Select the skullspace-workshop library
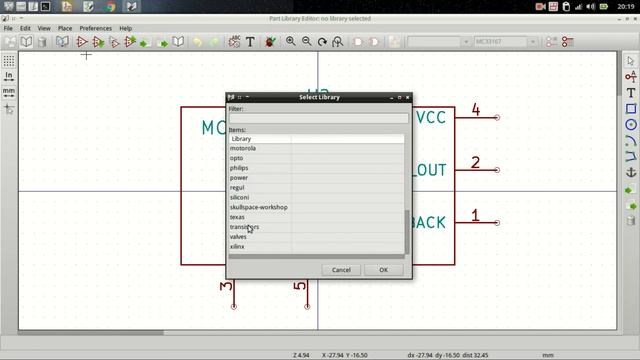The height and width of the screenshot is (360, 640). pos(316,207)
